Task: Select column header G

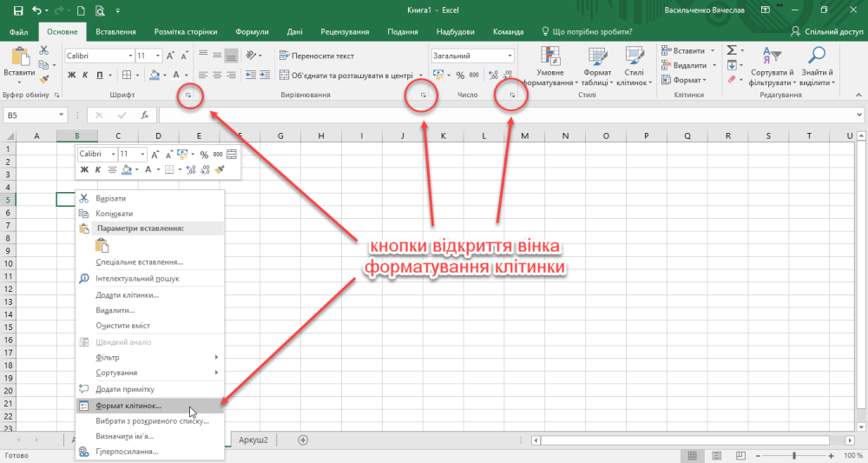Action: point(280,136)
